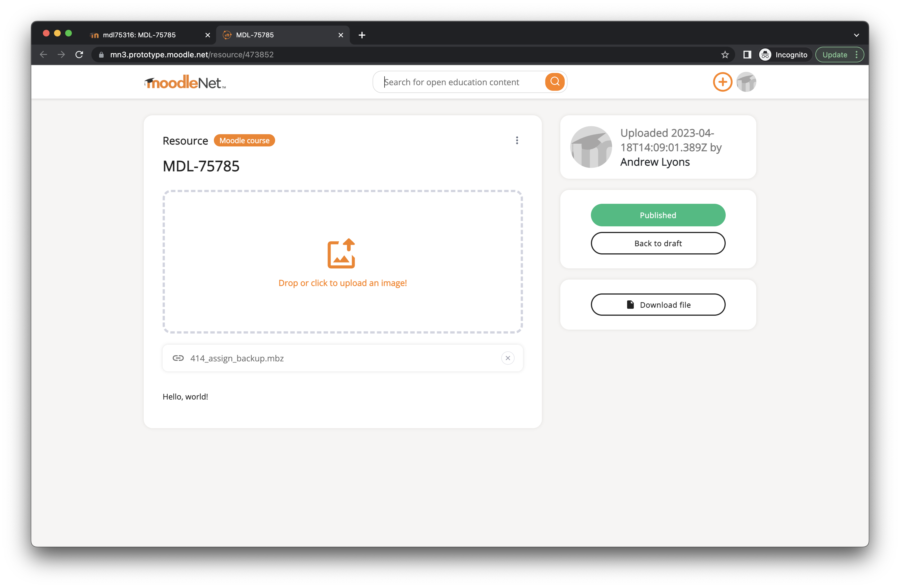Open the user avatar in header
The width and height of the screenshot is (900, 588).
click(x=746, y=82)
